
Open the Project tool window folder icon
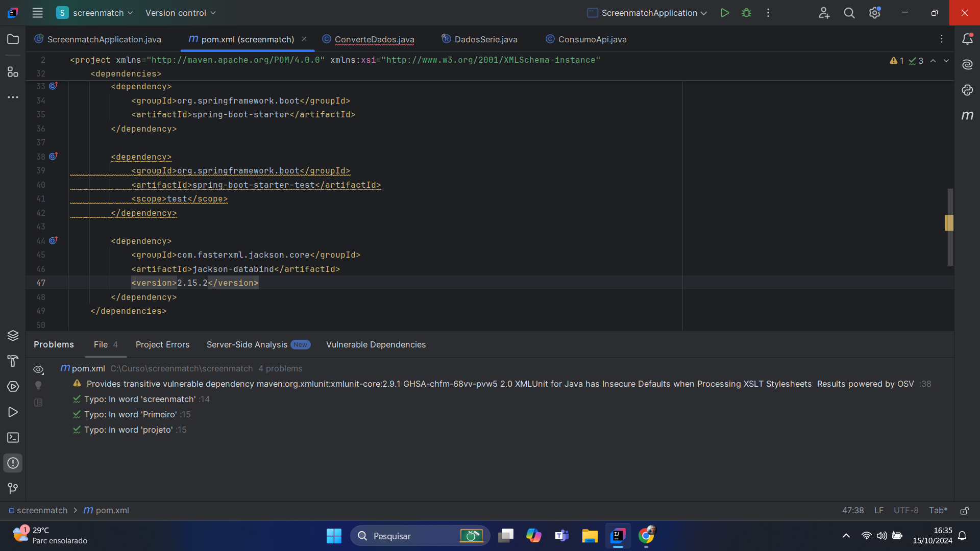[13, 39]
